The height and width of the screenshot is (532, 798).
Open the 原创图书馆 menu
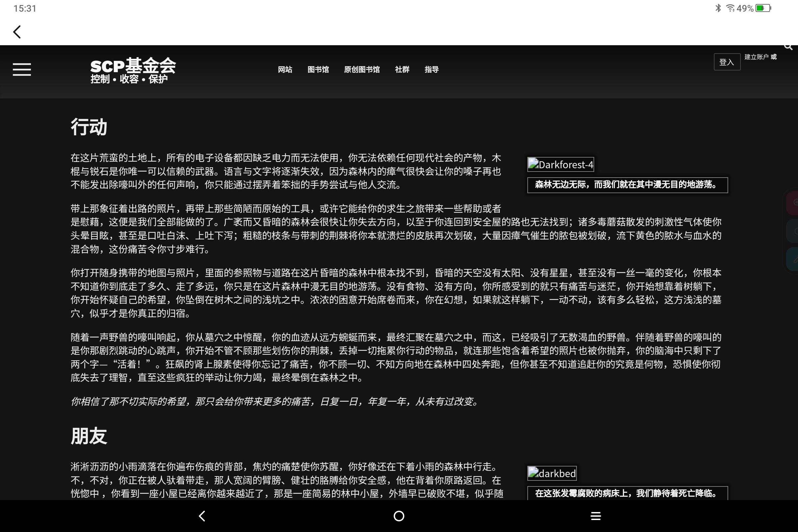click(x=362, y=69)
